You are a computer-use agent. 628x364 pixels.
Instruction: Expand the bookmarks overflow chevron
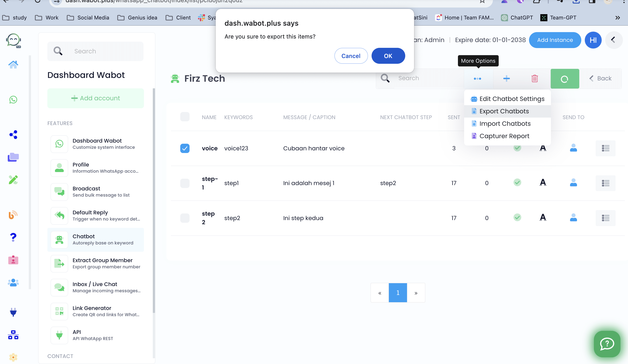[618, 18]
